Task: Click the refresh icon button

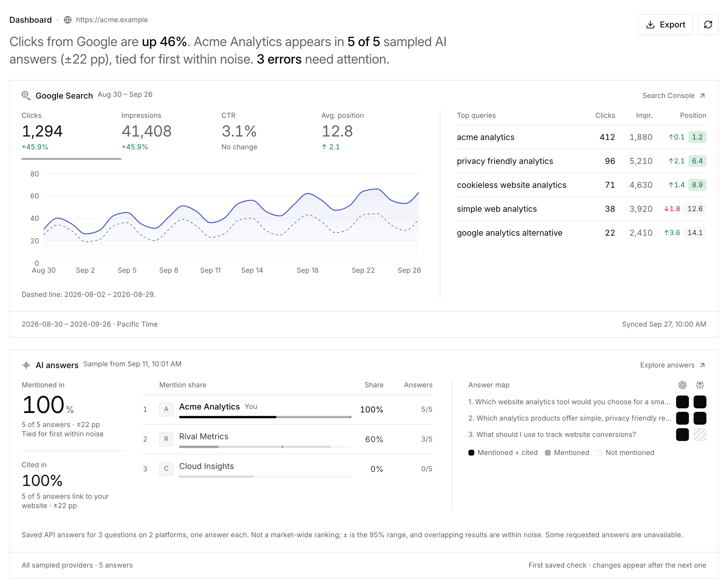Action: tap(708, 24)
